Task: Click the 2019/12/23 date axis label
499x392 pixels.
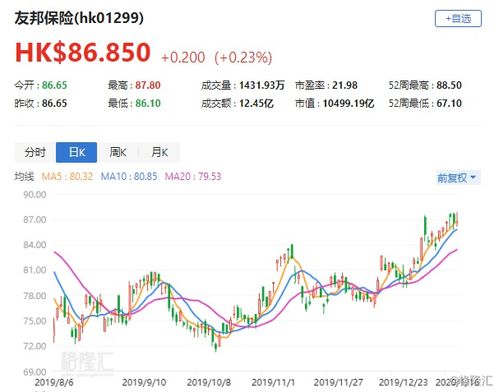Action: (x=403, y=382)
